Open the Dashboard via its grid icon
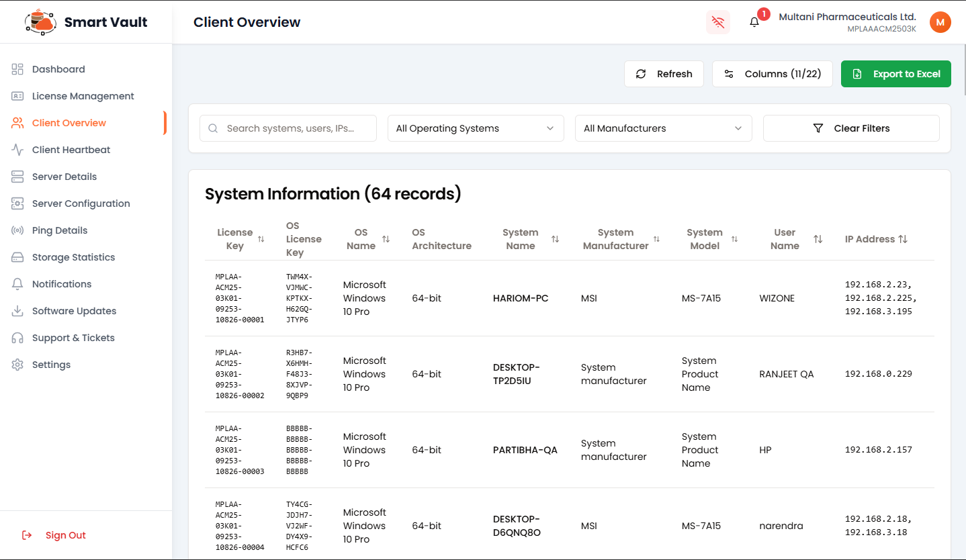The width and height of the screenshot is (966, 560). [x=18, y=68]
